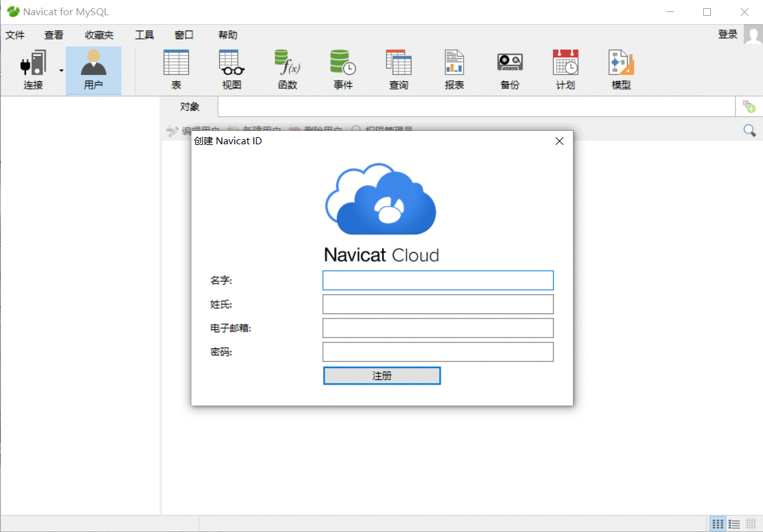
Task: Click the Navicat Cloud logo image
Action: coord(381,214)
